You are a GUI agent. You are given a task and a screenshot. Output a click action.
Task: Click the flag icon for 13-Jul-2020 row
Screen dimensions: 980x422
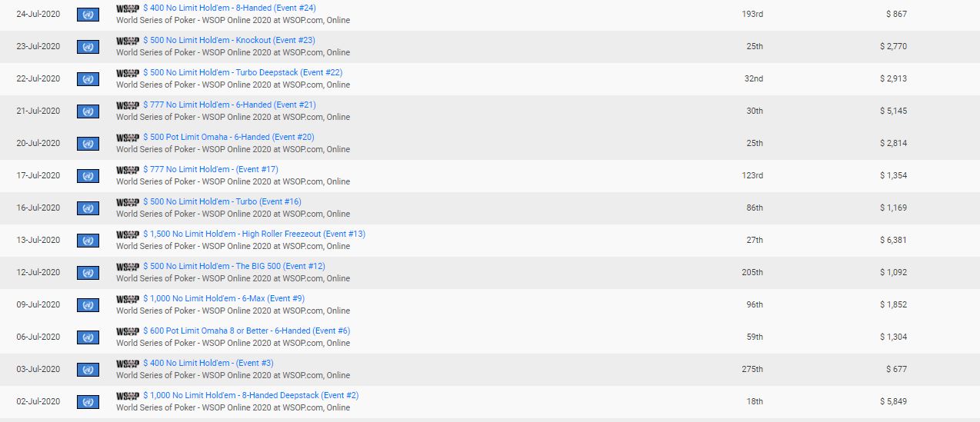click(88, 241)
